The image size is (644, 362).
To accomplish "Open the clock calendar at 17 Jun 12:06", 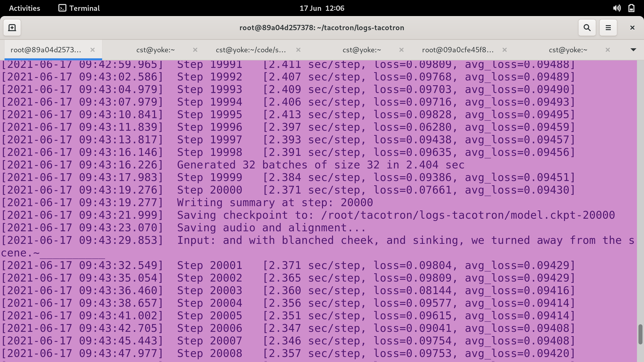I will (322, 8).
